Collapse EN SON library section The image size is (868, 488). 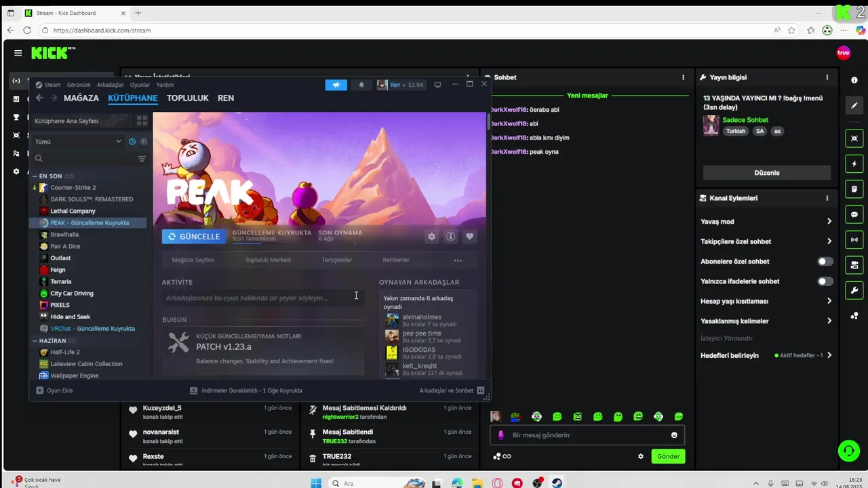point(35,176)
